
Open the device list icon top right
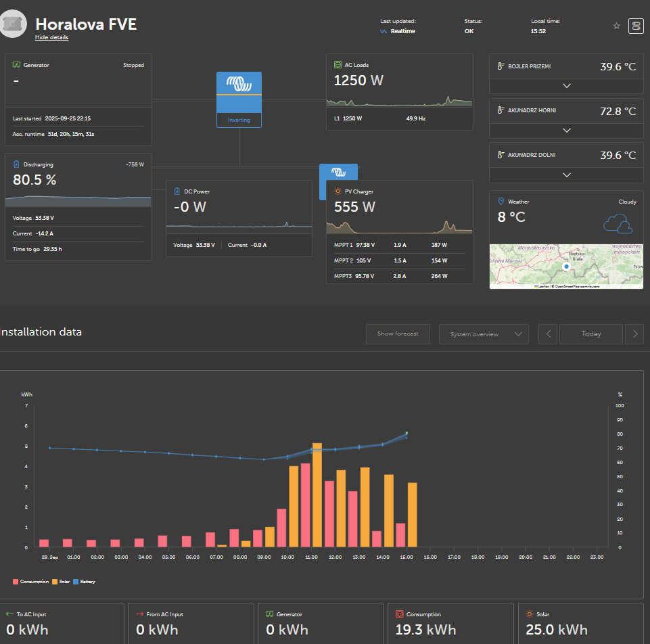coord(636,26)
